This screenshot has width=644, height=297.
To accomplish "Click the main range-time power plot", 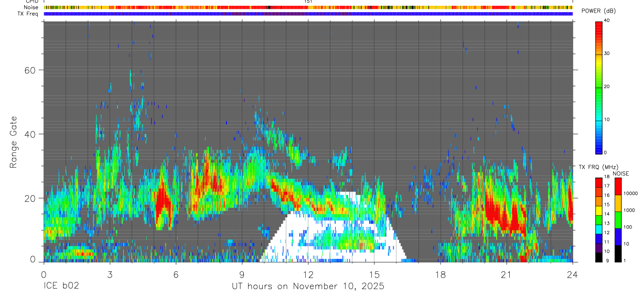I will click(x=308, y=141).
